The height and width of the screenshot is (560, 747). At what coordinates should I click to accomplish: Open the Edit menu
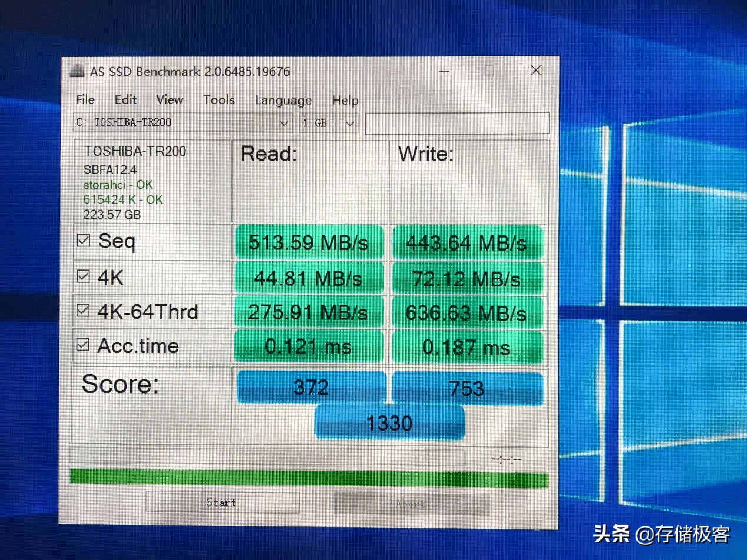(125, 100)
